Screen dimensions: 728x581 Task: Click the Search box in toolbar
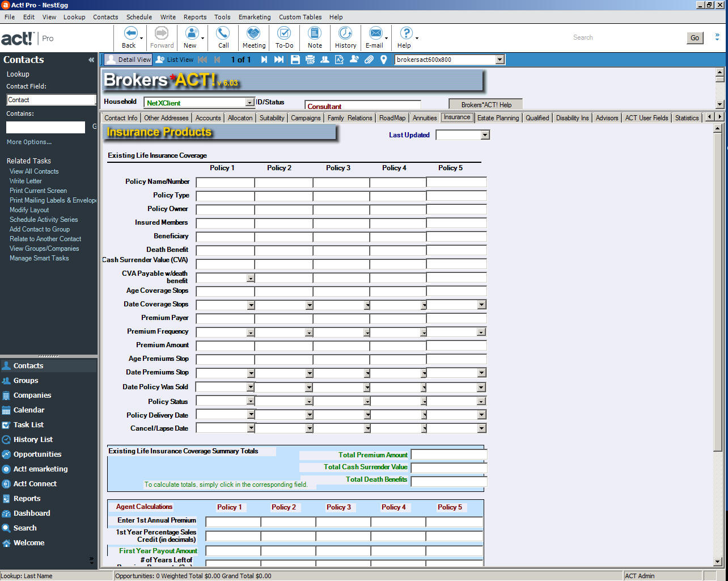click(x=627, y=37)
